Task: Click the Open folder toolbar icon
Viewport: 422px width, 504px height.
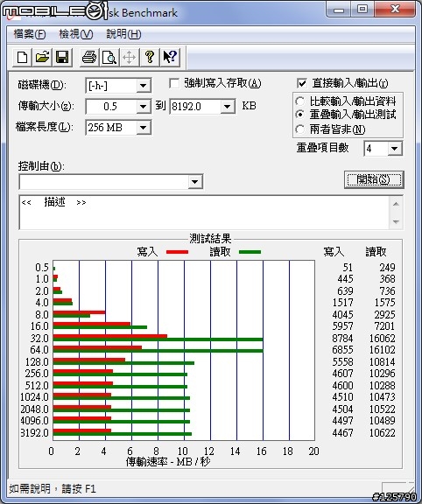Action: (42, 58)
